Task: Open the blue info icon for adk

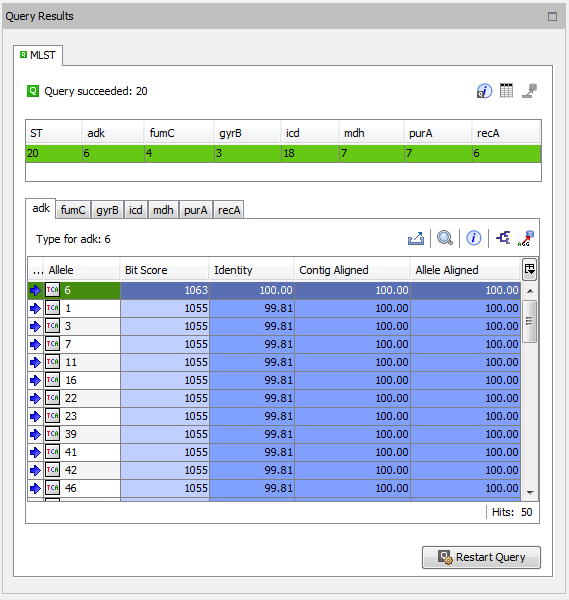Action: (474, 238)
